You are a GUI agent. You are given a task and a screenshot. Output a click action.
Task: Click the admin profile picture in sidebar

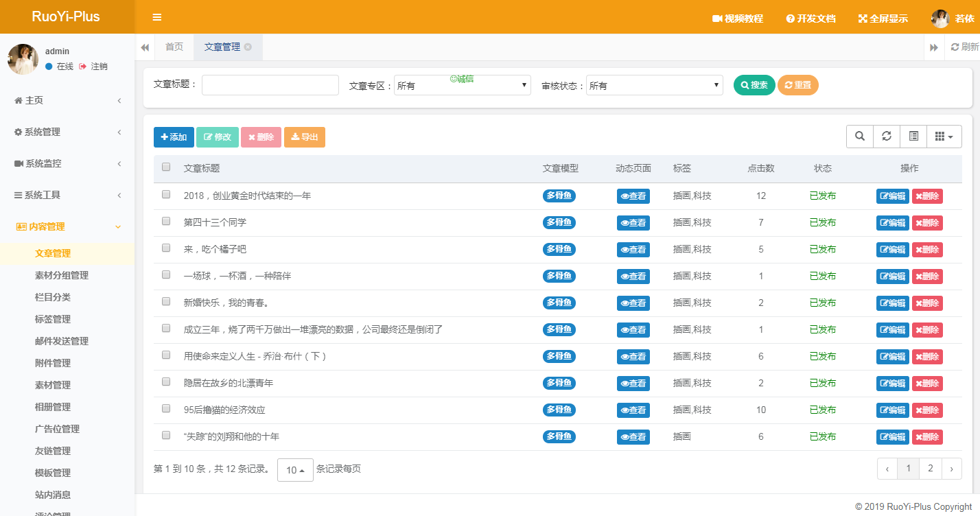click(x=23, y=59)
